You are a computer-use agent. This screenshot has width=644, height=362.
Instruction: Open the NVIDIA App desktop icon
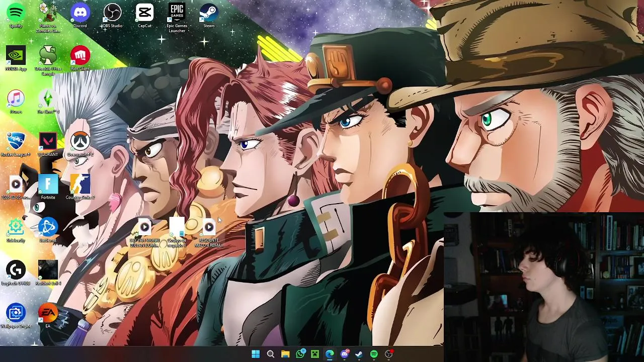pos(16,58)
